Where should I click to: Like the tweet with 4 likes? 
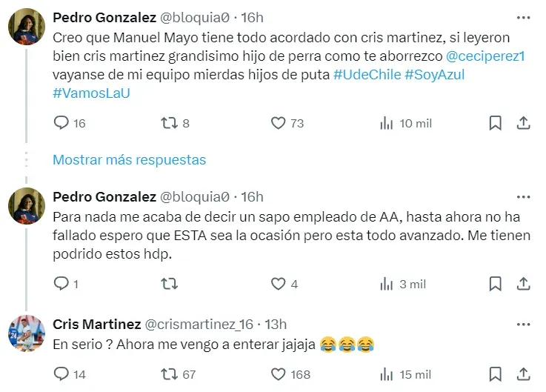[x=279, y=284]
